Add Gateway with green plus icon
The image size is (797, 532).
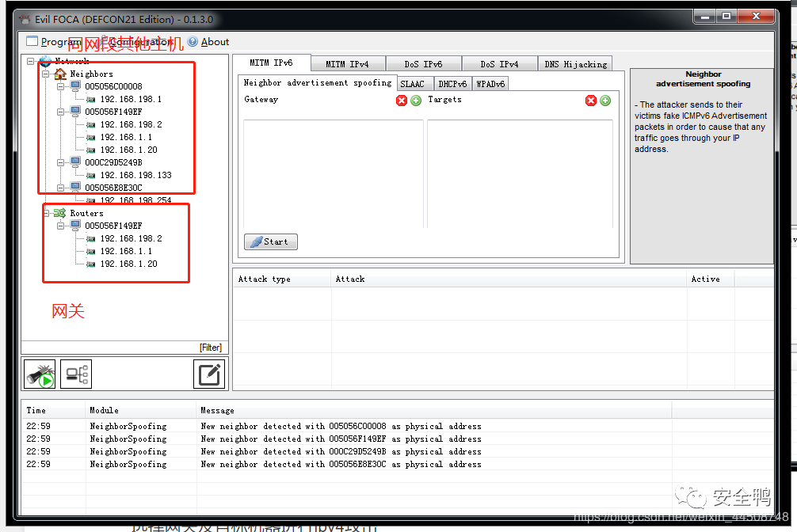(416, 101)
